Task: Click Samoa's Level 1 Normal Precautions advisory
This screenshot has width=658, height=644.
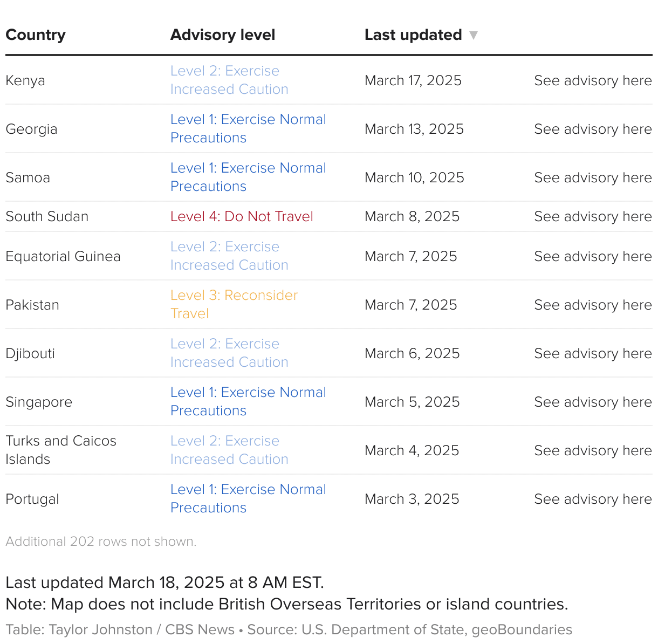Action: pos(248,177)
